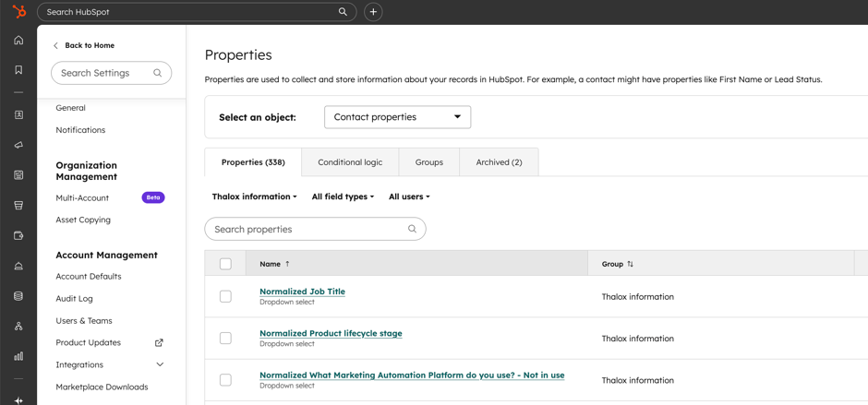Switch to the Groups tab
Screen dimensions: 868x405
tap(429, 162)
